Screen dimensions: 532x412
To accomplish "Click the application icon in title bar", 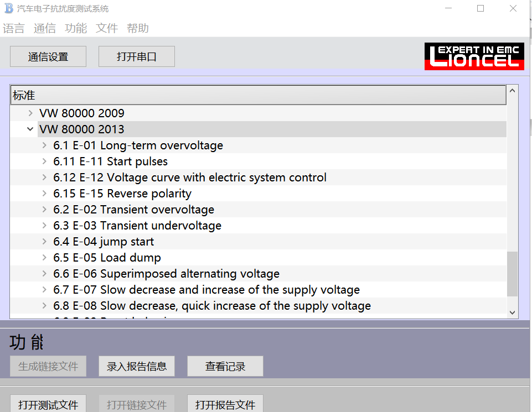I will click(x=9, y=8).
